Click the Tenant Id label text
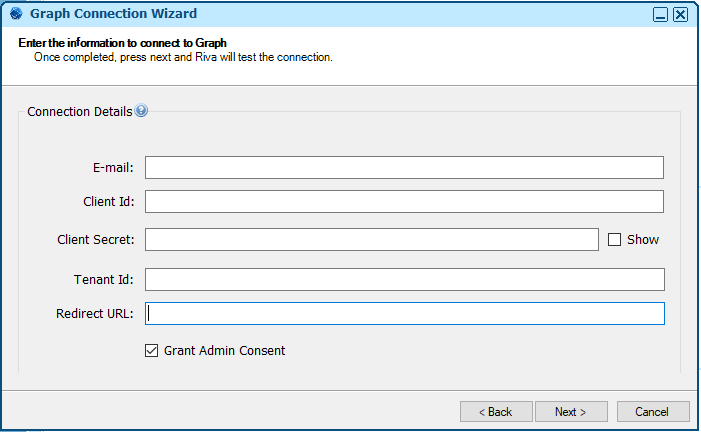This screenshot has height=432, width=701. point(108,279)
